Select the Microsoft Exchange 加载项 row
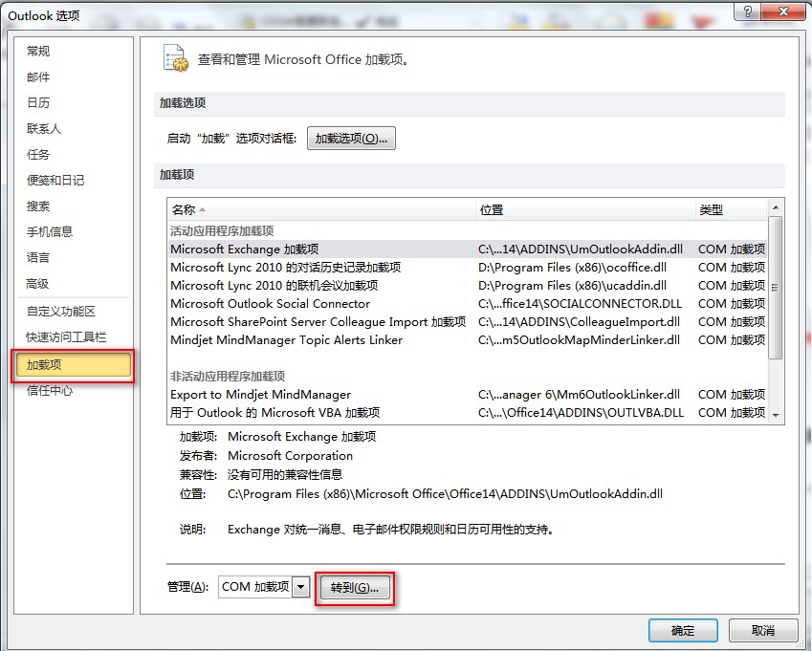The image size is (812, 651). pos(468,249)
